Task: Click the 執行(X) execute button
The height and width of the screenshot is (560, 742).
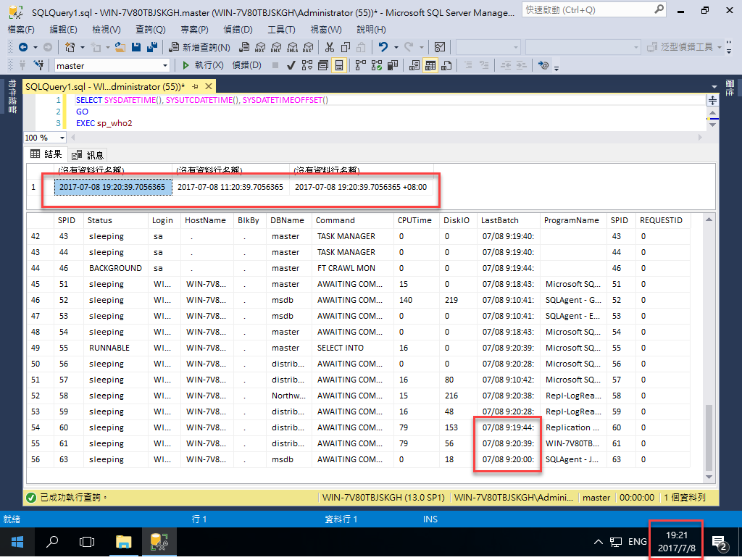Action: [x=203, y=64]
